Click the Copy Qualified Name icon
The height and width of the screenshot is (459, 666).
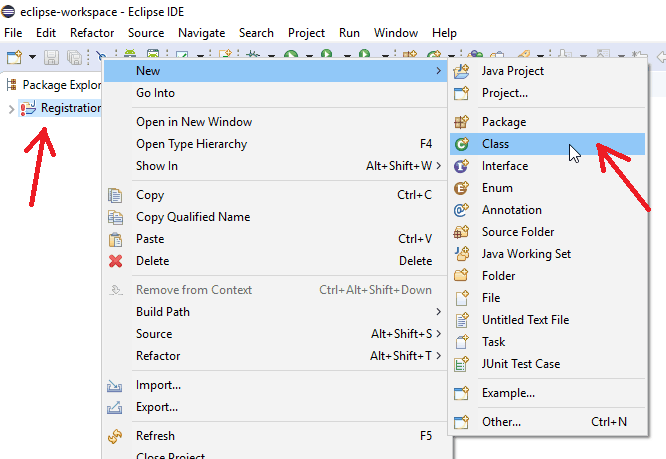coord(115,217)
